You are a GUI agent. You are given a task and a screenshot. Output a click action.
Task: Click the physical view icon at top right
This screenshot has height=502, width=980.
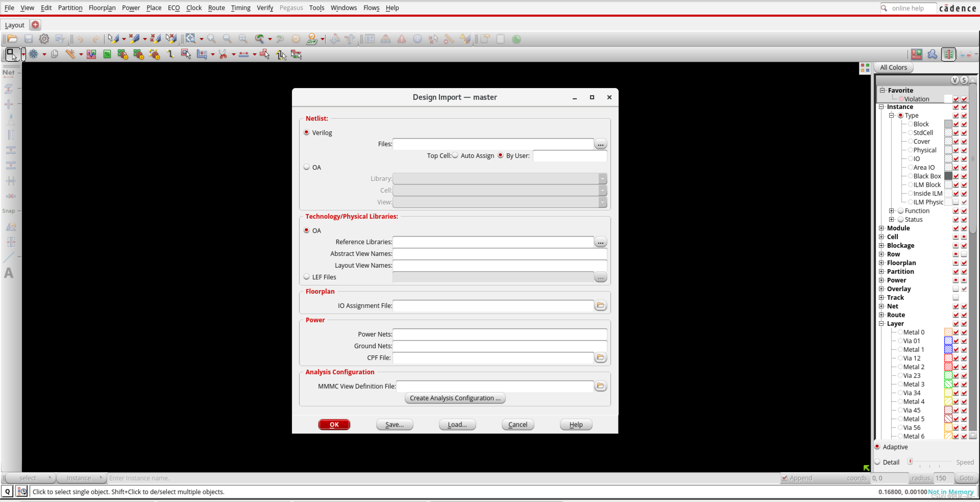click(949, 54)
